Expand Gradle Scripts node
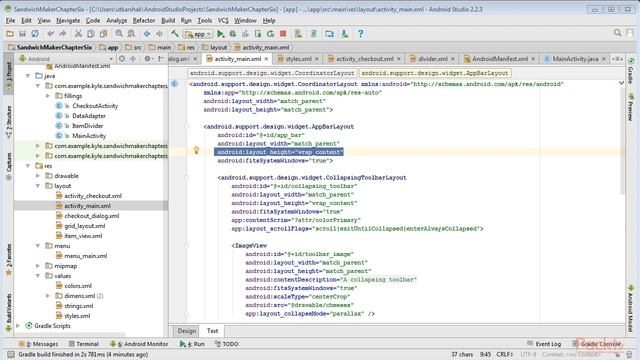This screenshot has width=640, height=360. click(x=18, y=326)
